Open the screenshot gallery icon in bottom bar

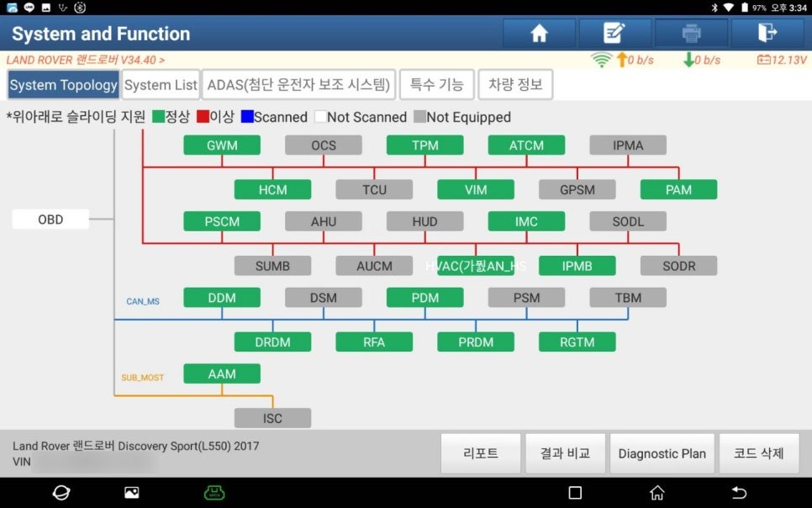point(131,492)
